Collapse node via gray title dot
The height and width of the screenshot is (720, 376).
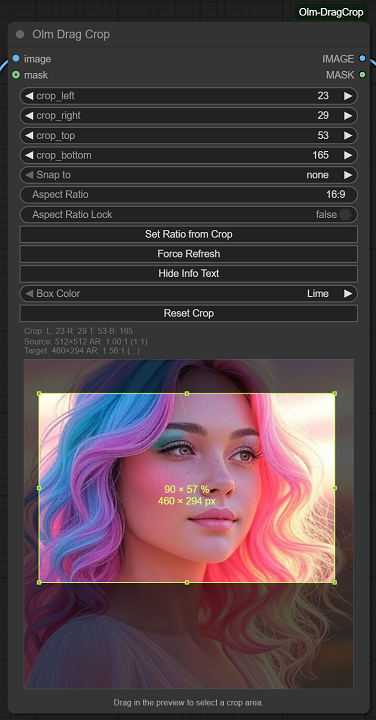pyautogui.click(x=20, y=34)
